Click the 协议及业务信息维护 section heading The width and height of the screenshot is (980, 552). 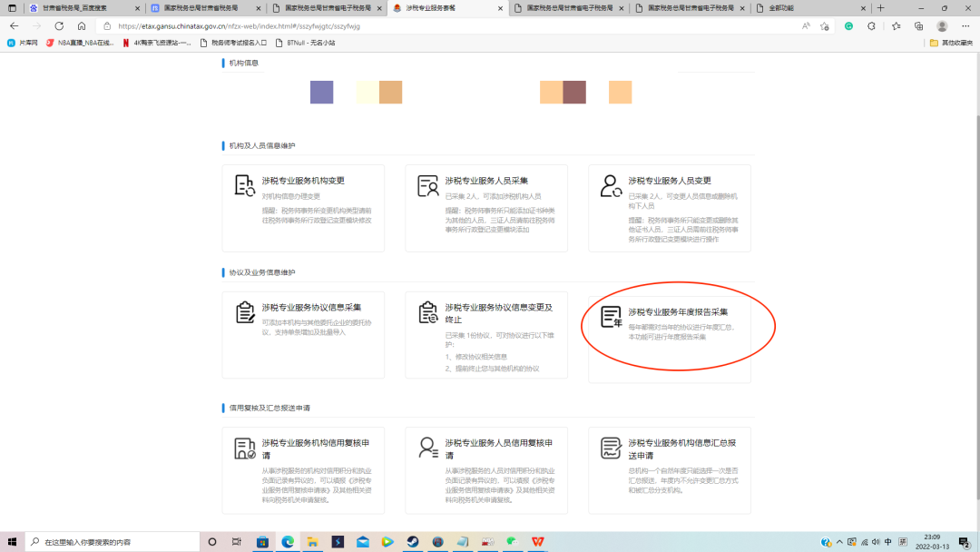point(262,272)
